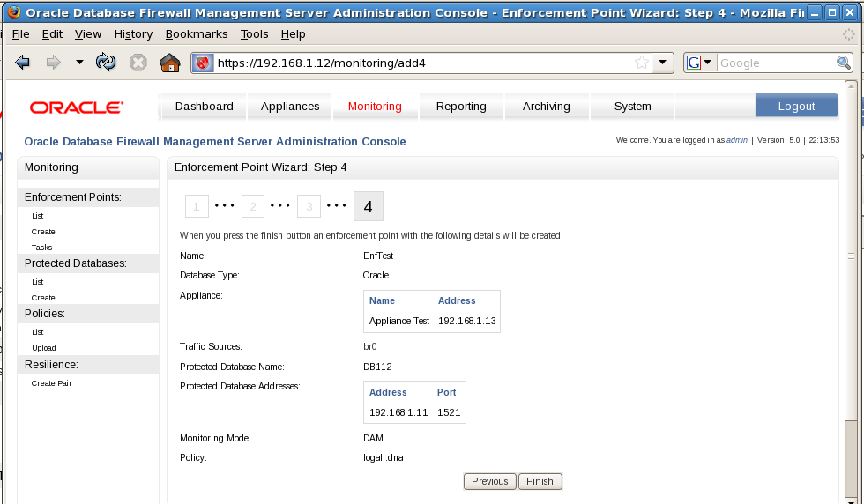Click the Finish button
This screenshot has width=864, height=504.
tap(540, 481)
